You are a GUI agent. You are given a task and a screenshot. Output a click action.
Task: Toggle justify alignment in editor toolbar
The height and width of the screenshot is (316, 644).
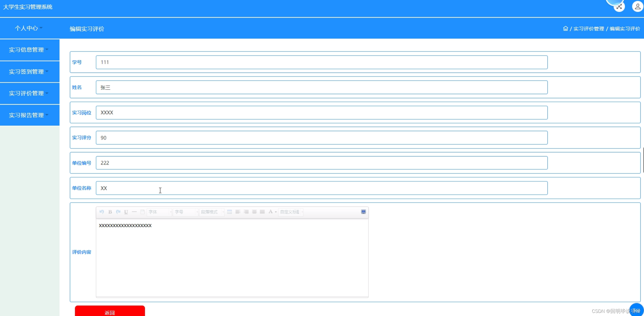click(x=262, y=212)
